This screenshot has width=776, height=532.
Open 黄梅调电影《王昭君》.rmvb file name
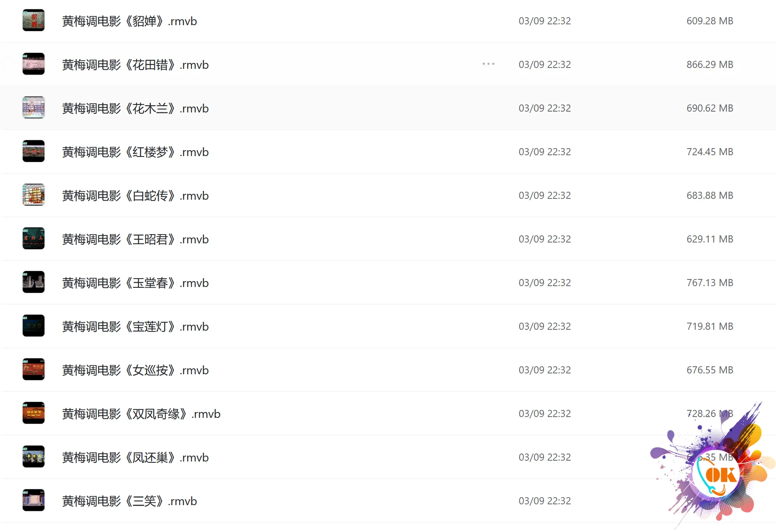coord(135,239)
